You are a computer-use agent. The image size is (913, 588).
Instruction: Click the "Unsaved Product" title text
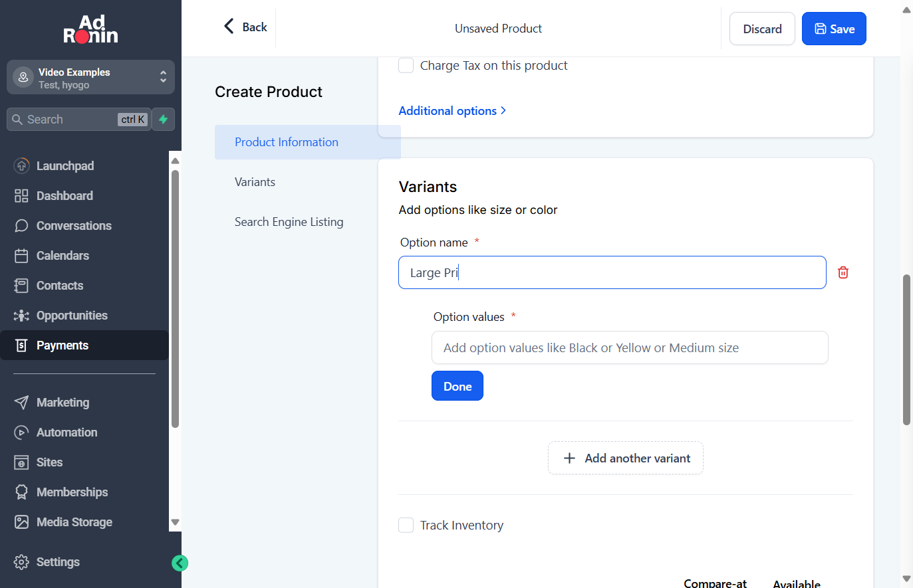[x=498, y=29]
